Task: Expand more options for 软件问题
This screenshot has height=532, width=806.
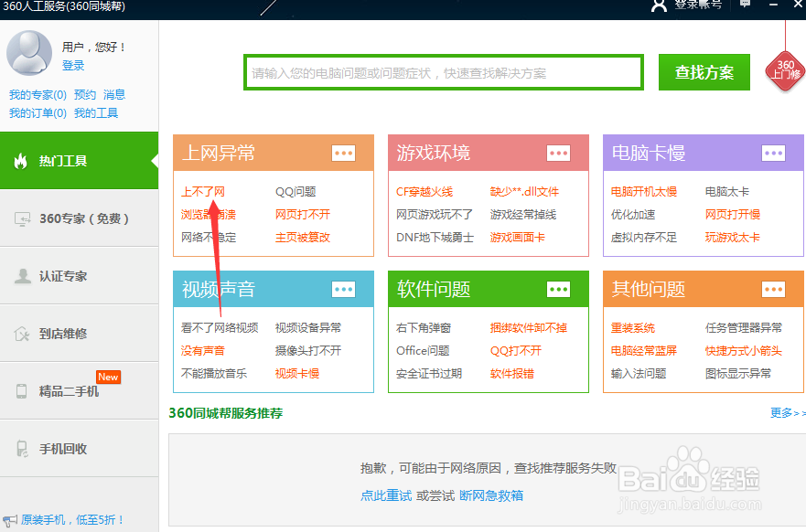Action: tap(561, 289)
